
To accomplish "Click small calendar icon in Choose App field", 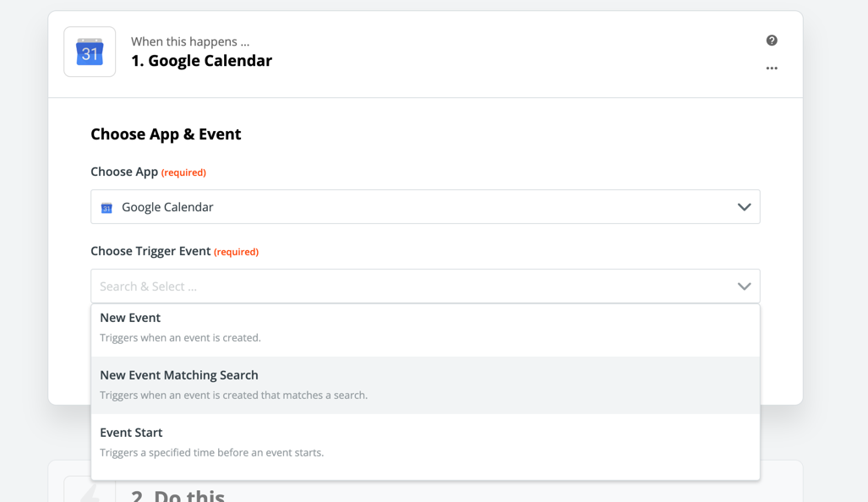I will point(106,208).
